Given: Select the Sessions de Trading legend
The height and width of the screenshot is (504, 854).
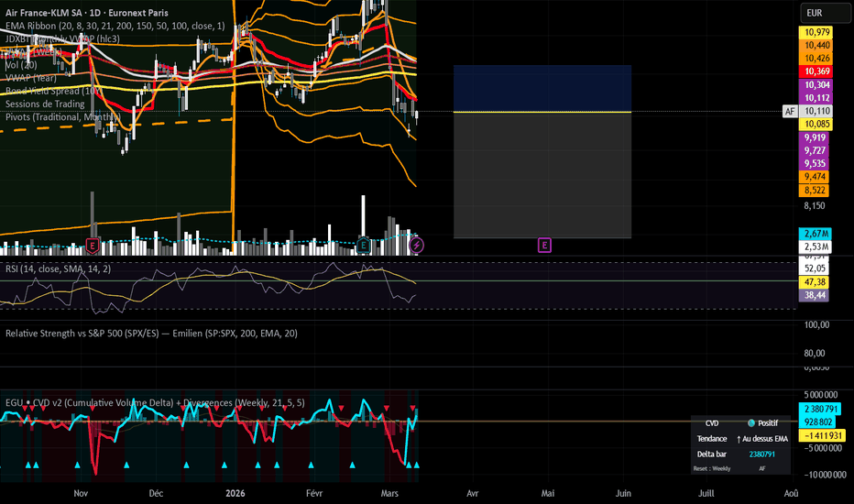Looking at the screenshot, I should point(45,104).
